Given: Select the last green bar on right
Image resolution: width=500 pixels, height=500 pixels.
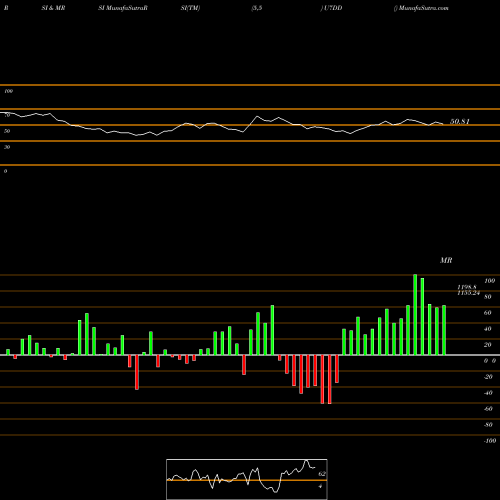Looking at the screenshot, I should coord(444,330).
